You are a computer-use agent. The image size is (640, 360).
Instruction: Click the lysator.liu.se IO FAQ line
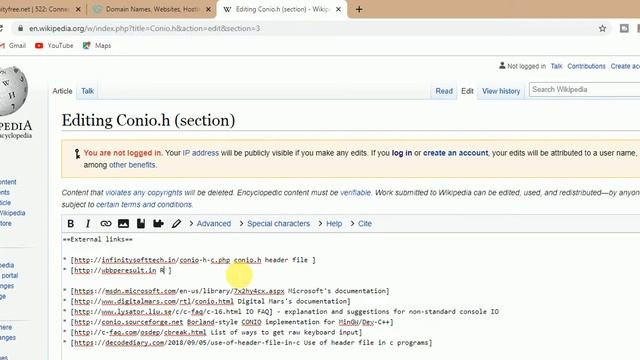pyautogui.click(x=281, y=312)
